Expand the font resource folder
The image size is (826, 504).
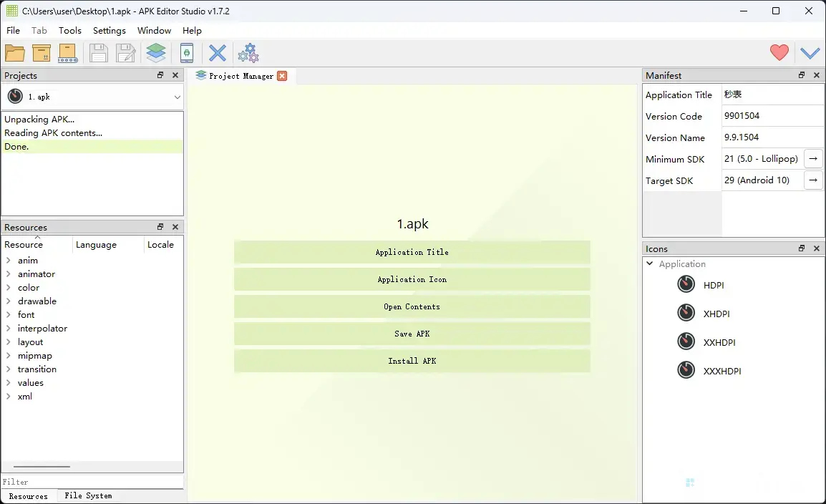(x=9, y=314)
